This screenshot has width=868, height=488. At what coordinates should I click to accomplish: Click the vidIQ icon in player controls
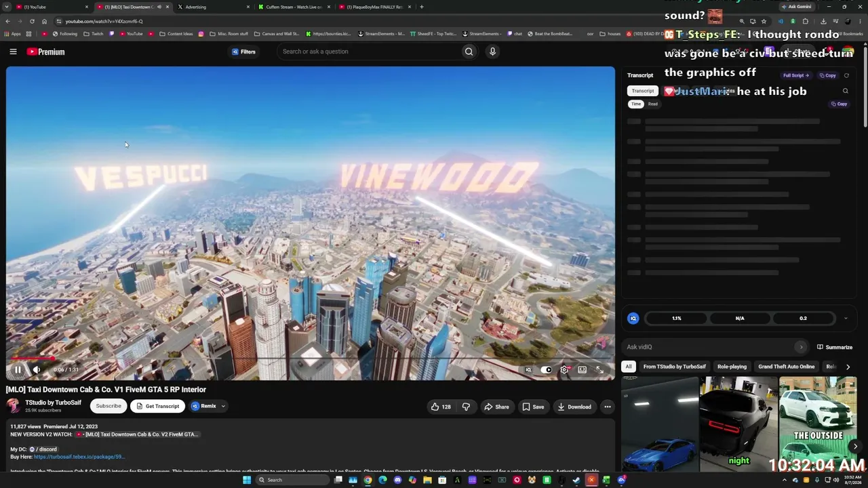528,369
